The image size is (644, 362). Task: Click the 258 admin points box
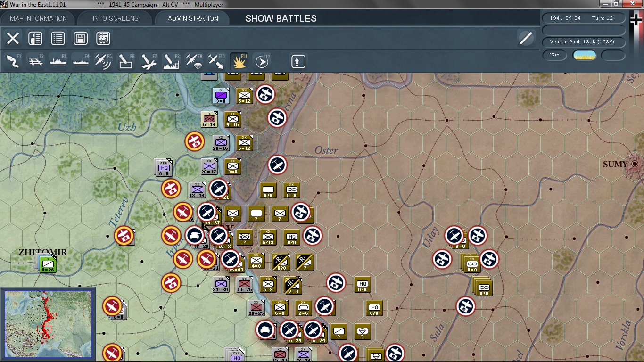pos(555,55)
